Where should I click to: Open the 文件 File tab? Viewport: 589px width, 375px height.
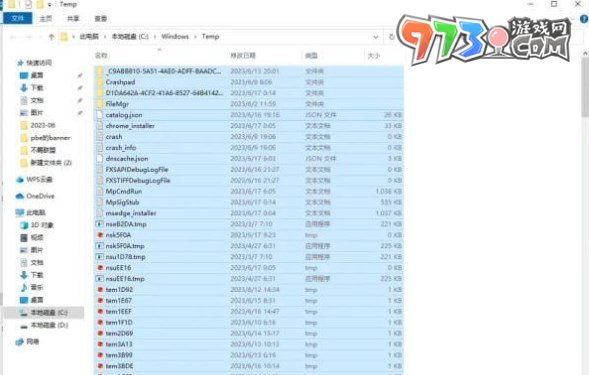18,18
